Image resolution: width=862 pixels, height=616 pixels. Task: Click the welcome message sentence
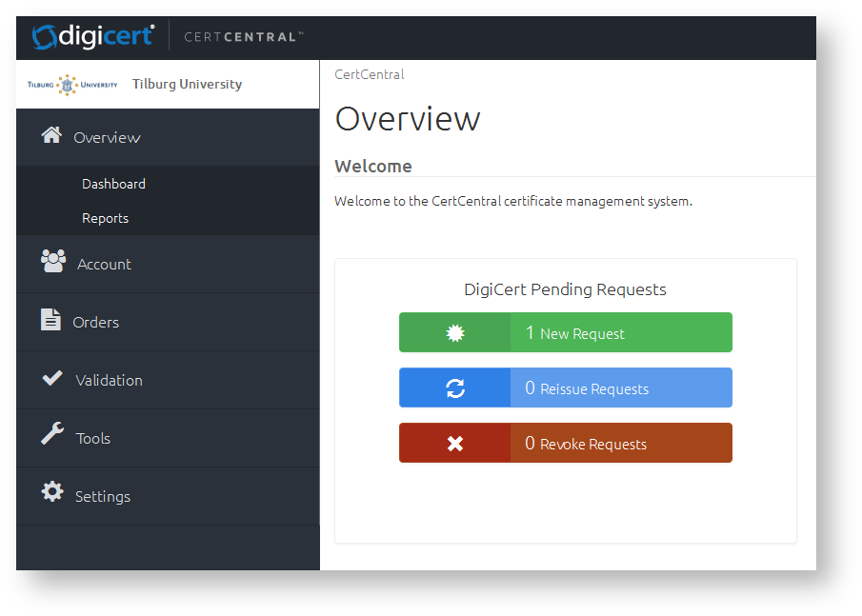(513, 202)
